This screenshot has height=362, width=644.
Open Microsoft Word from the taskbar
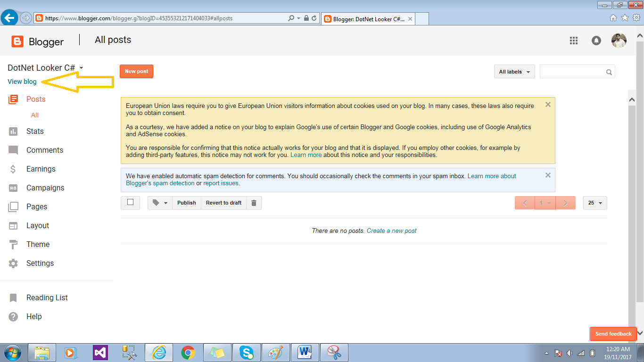(x=305, y=353)
